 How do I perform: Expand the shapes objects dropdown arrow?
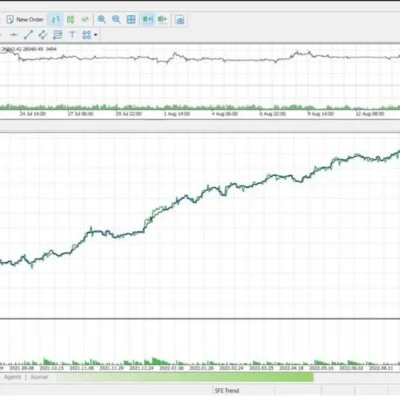[x=96, y=35]
